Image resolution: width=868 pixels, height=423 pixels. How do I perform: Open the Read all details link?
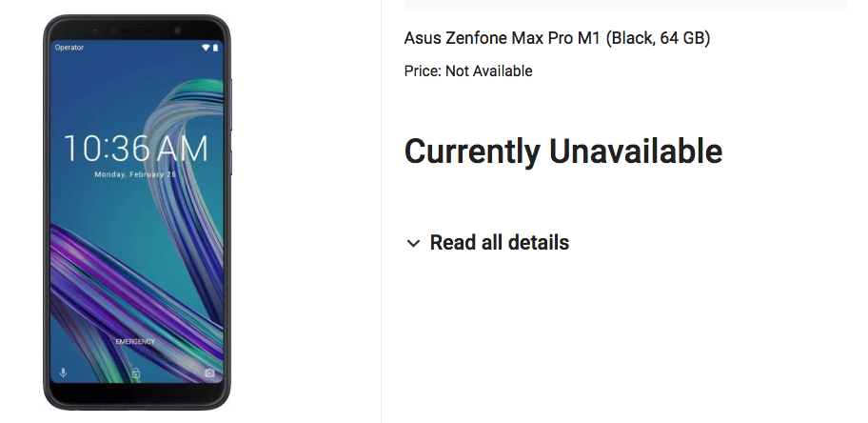pos(499,243)
